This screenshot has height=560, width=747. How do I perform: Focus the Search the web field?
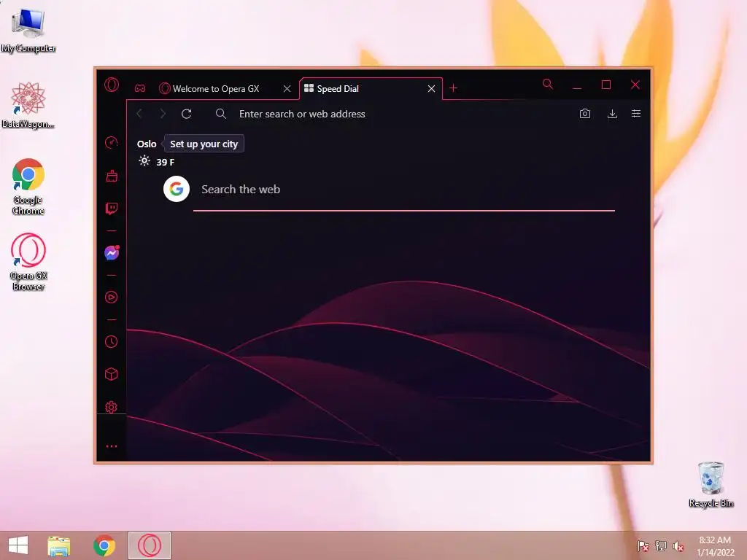pos(404,190)
